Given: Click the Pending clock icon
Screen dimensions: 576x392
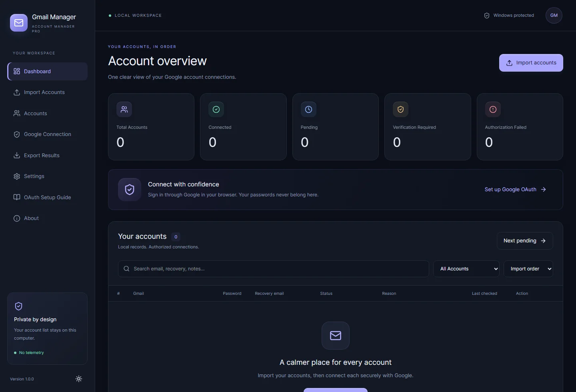Looking at the screenshot, I should tap(308, 109).
